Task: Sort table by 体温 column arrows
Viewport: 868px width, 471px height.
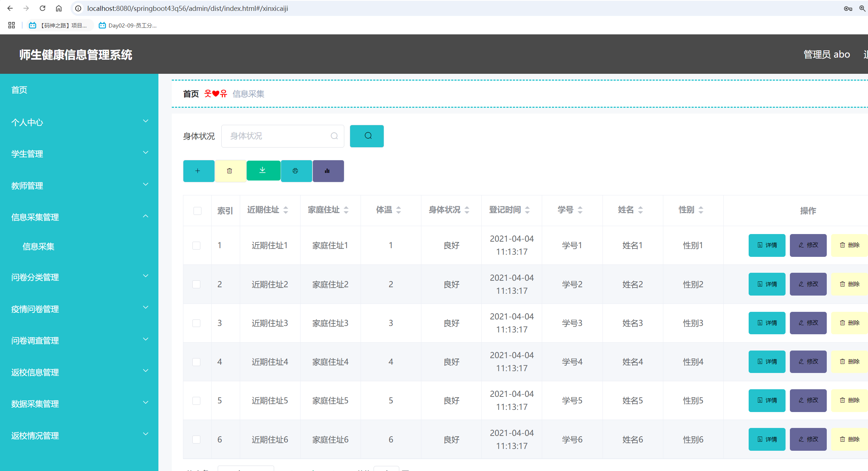Action: pos(399,210)
